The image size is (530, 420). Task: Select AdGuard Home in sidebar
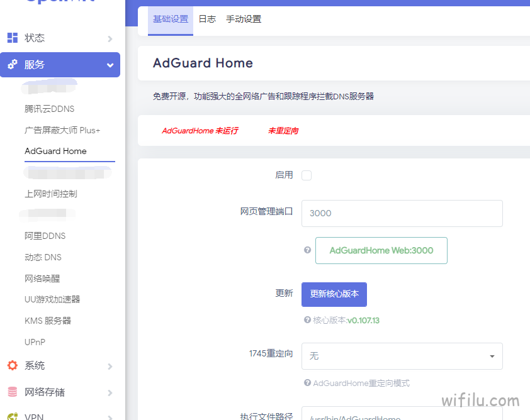pyautogui.click(x=55, y=151)
